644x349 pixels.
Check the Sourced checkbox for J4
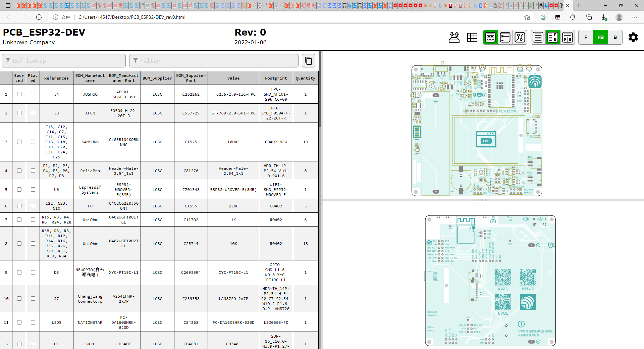click(x=19, y=94)
